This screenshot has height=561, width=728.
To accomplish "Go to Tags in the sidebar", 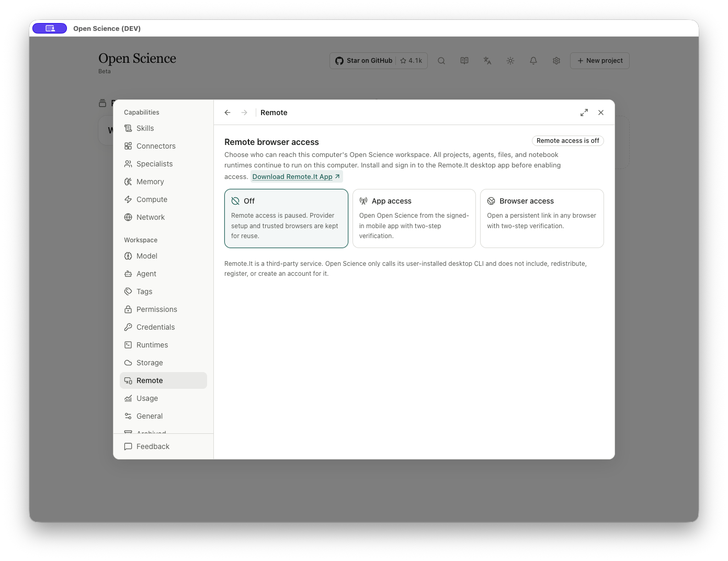I will click(163, 291).
